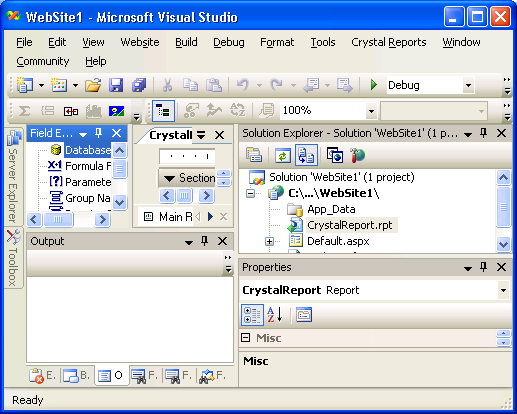Click Solution Explorer scroll down arrow
This screenshot has width=517, height=414.
click(503, 244)
